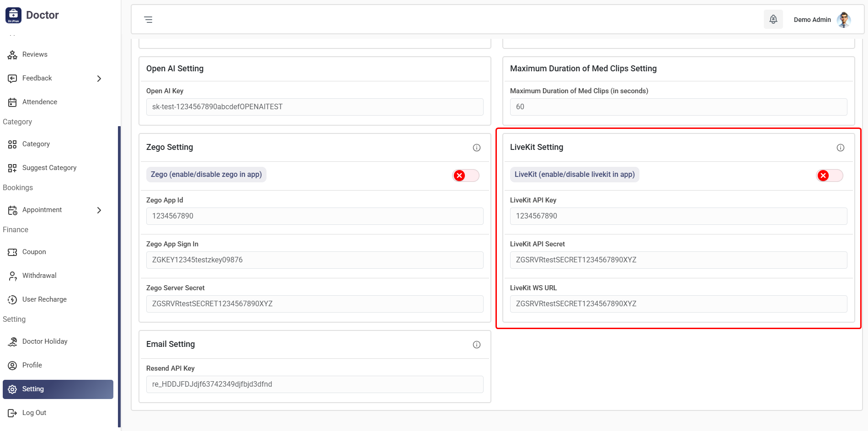Enable the Zego in-app toggle
The height and width of the screenshot is (431, 868).
[x=465, y=176]
